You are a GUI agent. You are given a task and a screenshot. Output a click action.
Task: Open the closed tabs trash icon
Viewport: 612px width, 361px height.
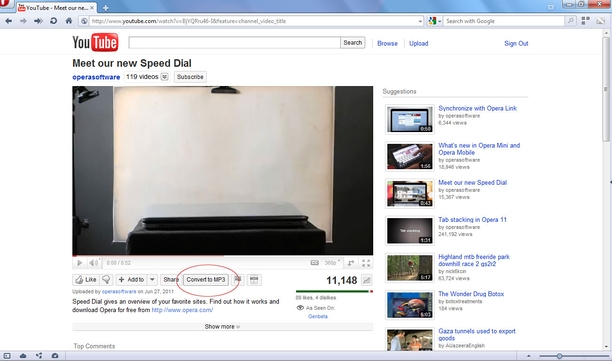pyautogui.click(x=551, y=7)
